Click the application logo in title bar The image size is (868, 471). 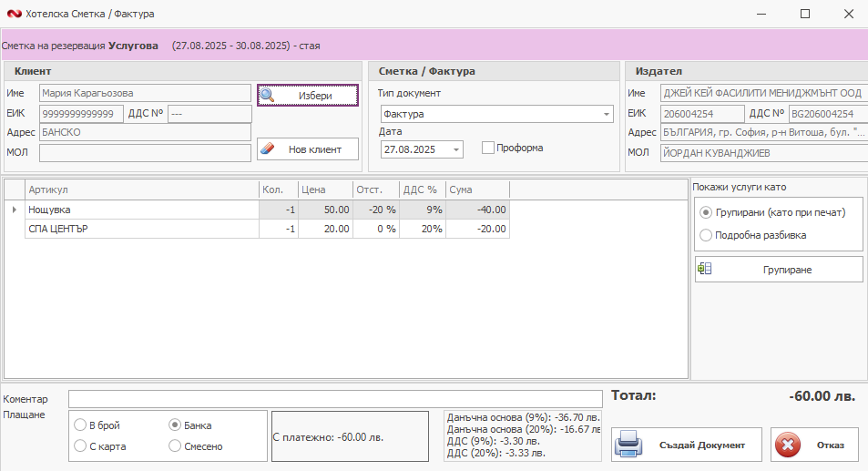pyautogui.click(x=12, y=14)
